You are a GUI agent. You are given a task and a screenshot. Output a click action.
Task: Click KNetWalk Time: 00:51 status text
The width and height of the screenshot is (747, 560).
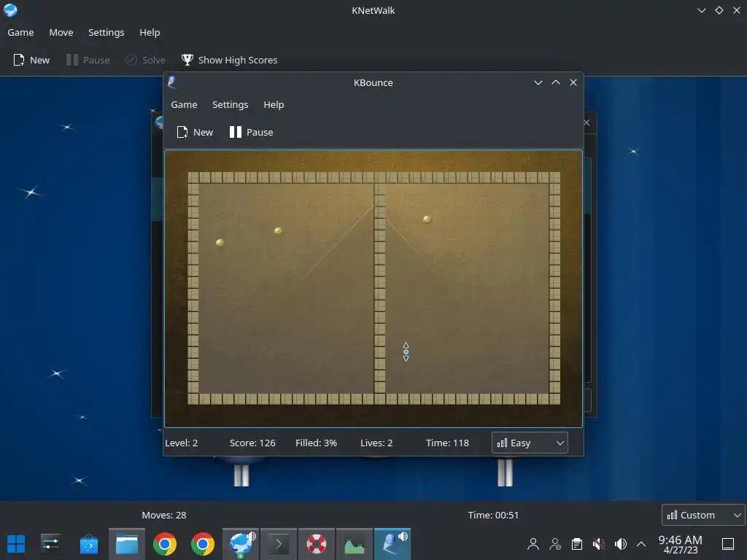(x=493, y=515)
